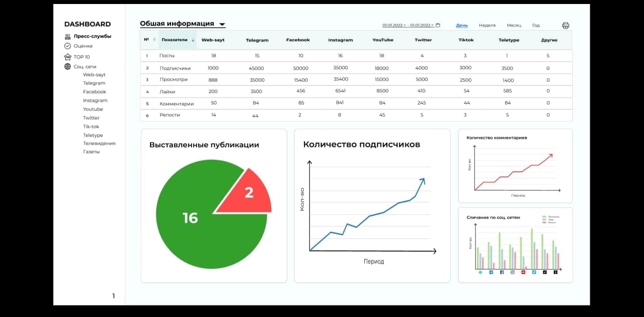644x317 pixels.
Task: Open TOP 10 via the star icon
Action: coord(67,57)
